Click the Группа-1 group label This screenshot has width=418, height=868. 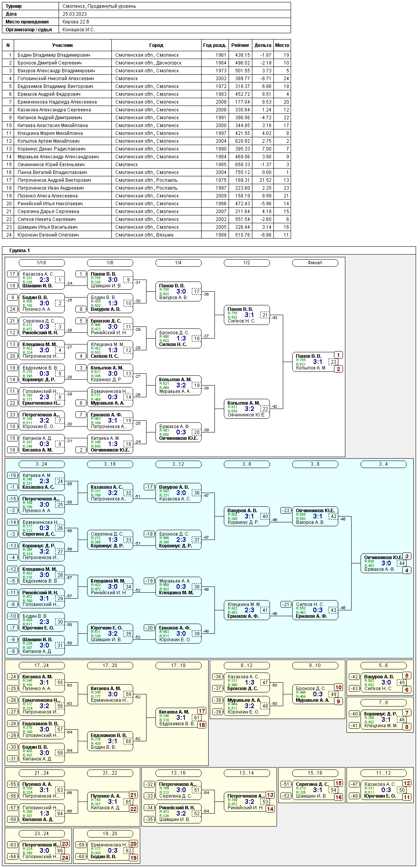[20, 251]
